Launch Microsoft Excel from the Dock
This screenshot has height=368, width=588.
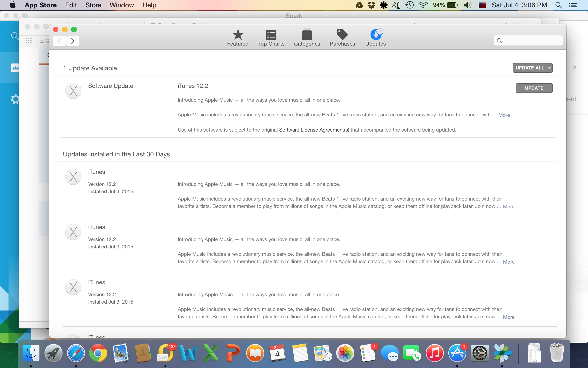click(x=210, y=353)
